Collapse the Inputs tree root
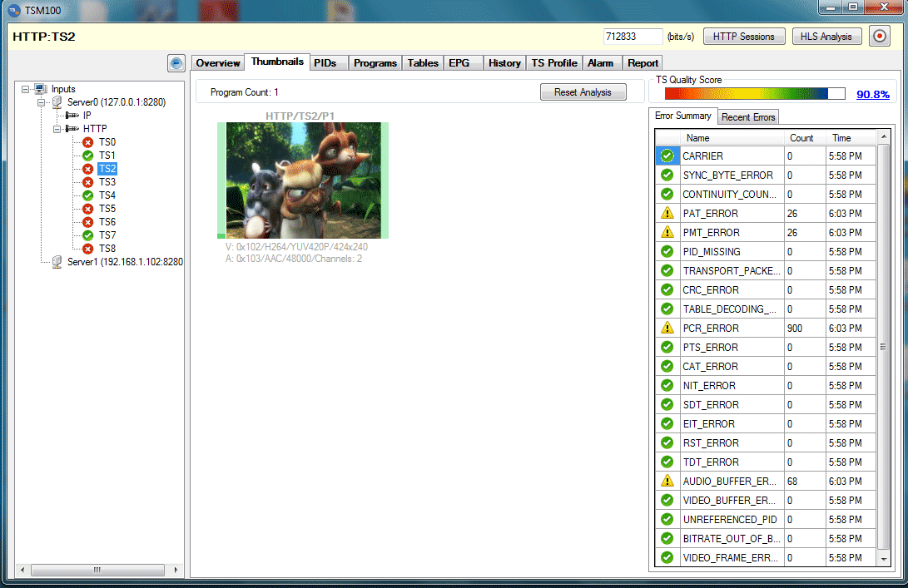The height and width of the screenshot is (588, 908). pos(25,89)
